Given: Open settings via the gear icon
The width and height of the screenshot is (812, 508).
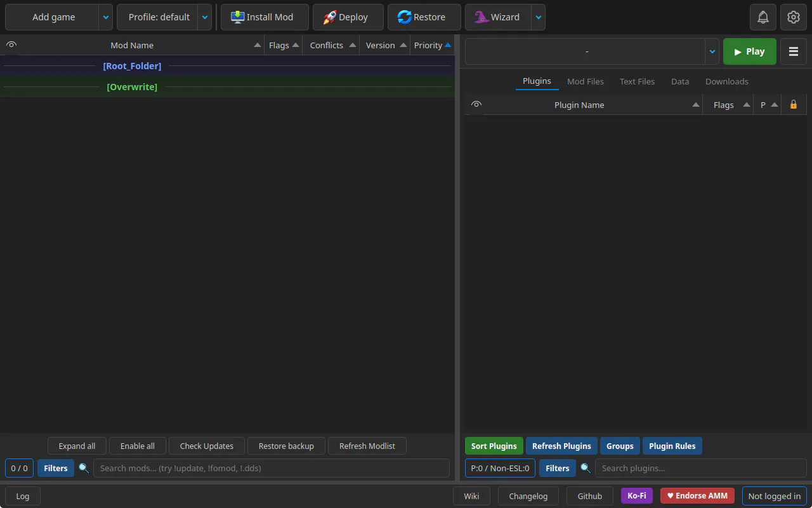Looking at the screenshot, I should [794, 17].
